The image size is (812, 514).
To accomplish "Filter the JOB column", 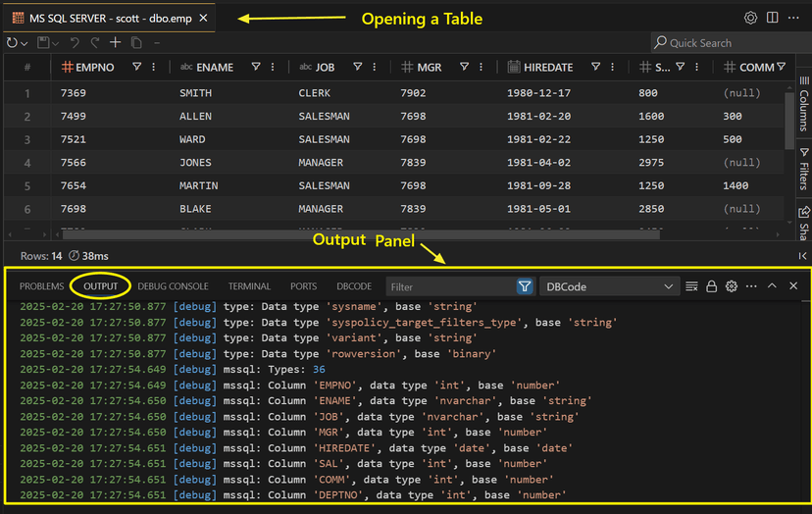I will pyautogui.click(x=357, y=67).
